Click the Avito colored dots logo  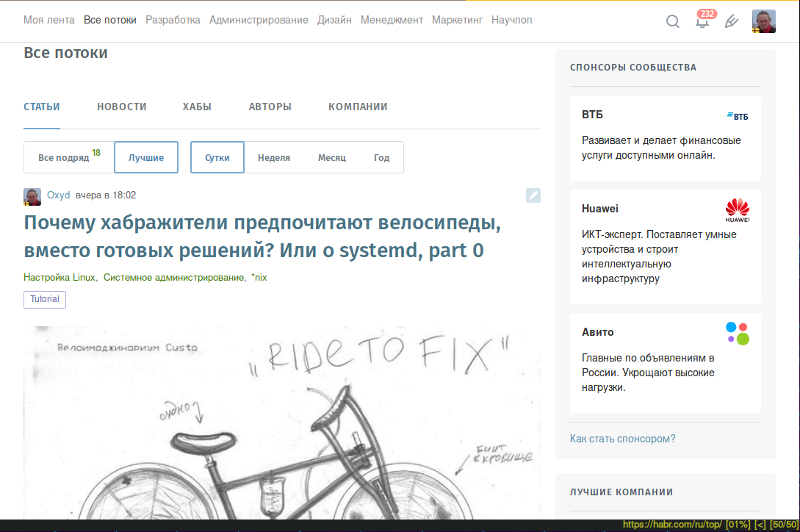[738, 334]
